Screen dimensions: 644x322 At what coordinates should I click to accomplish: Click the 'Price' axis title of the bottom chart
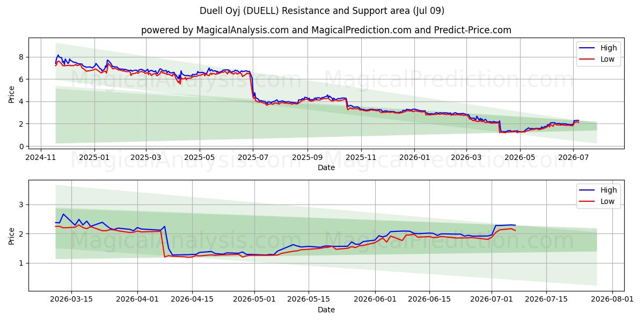tap(11, 236)
